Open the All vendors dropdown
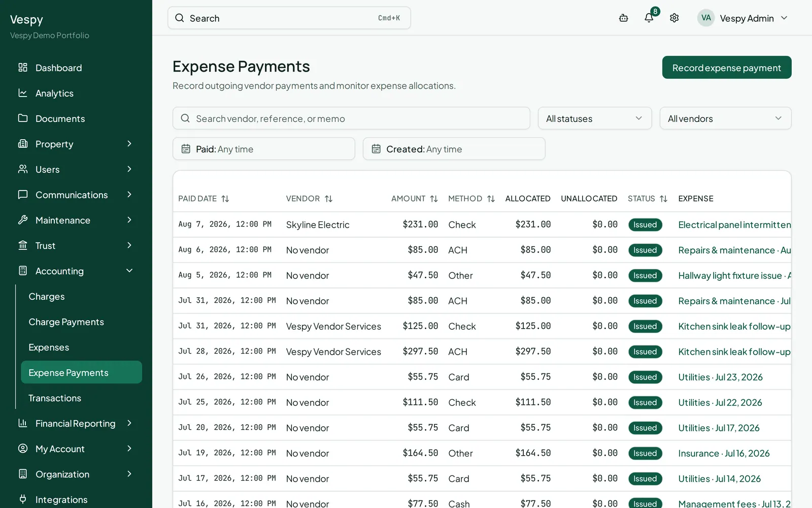812x508 pixels. pos(725,118)
